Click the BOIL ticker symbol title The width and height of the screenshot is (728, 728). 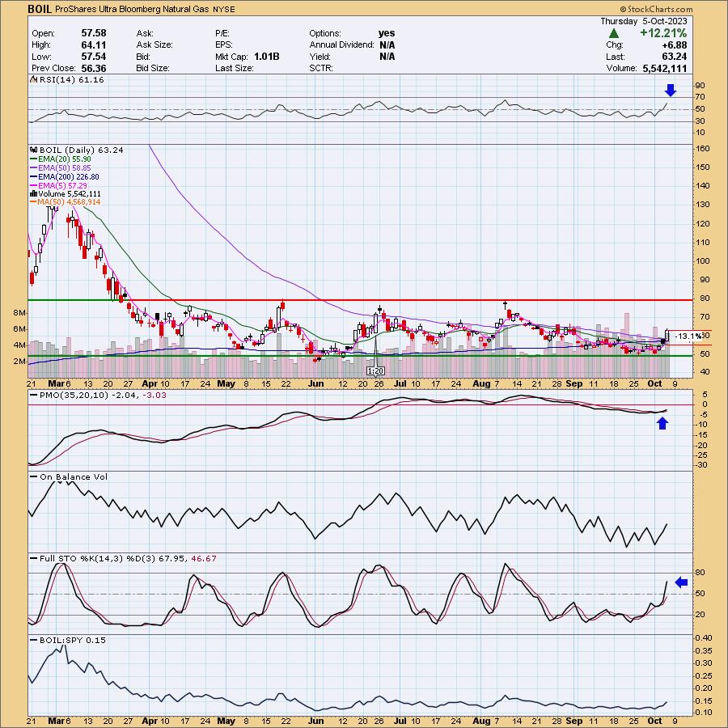coord(40,9)
